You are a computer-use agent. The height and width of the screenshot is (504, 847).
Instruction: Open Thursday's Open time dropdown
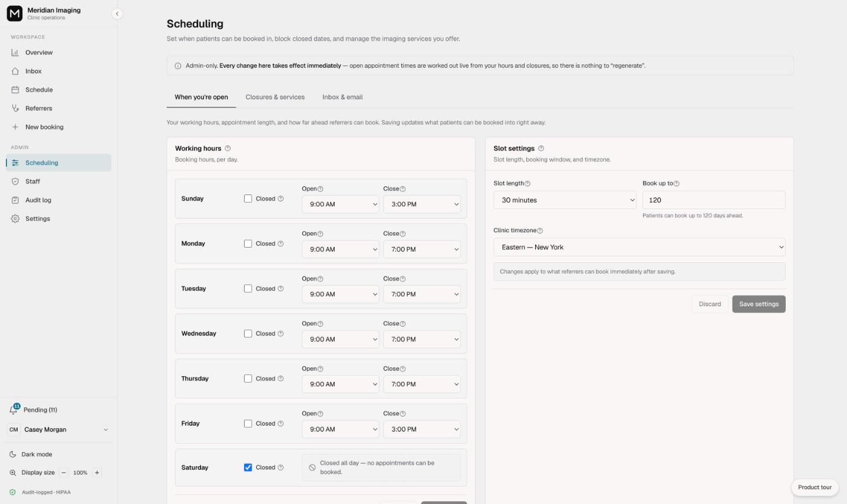pyautogui.click(x=340, y=384)
